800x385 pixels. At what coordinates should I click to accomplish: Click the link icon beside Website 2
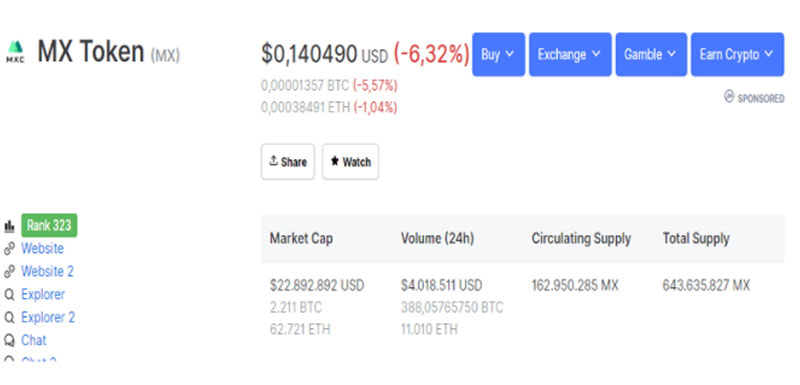(x=9, y=272)
